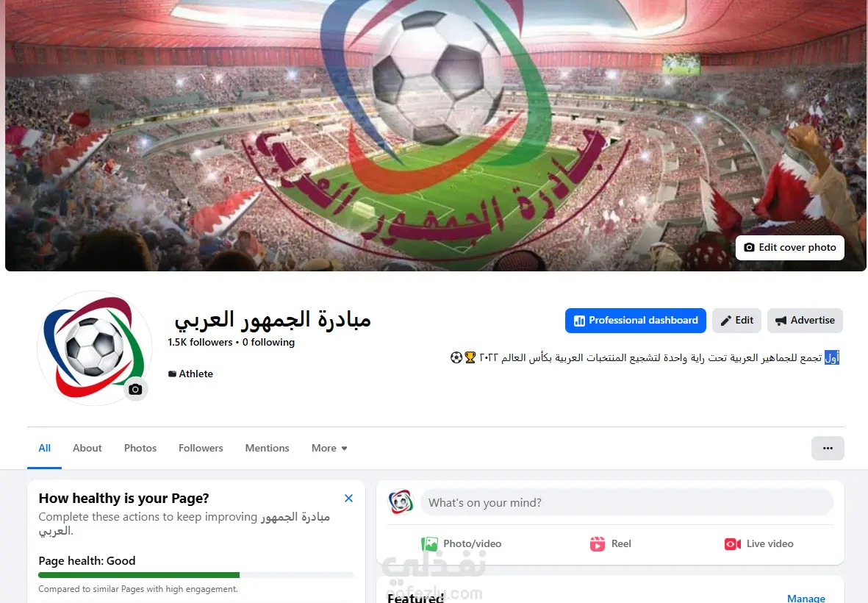Viewport: 868px width, 603px height.
Task: Click the Manage link in Featured
Action: coord(806,598)
